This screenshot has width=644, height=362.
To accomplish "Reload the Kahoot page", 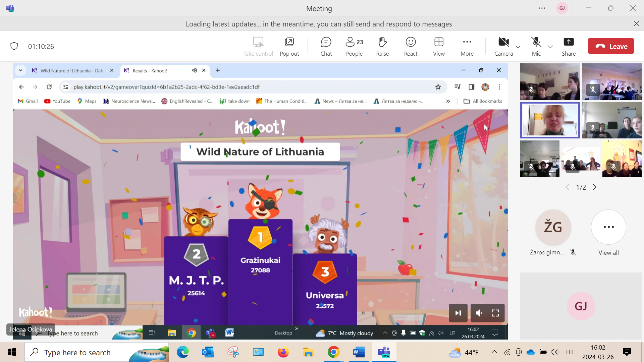I will pyautogui.click(x=49, y=87).
